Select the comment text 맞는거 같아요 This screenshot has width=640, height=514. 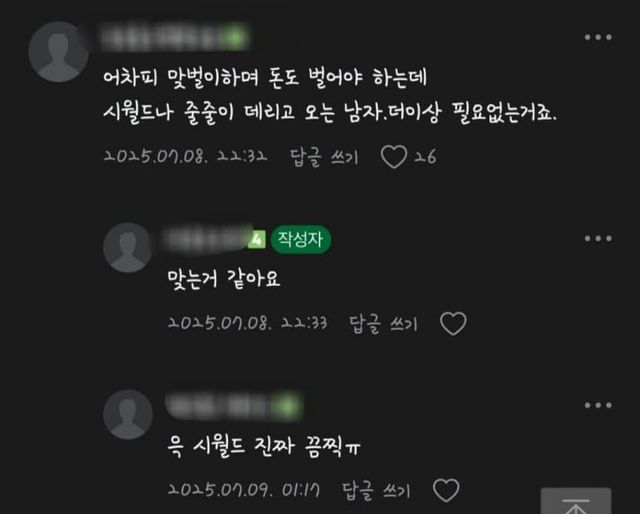tap(224, 280)
